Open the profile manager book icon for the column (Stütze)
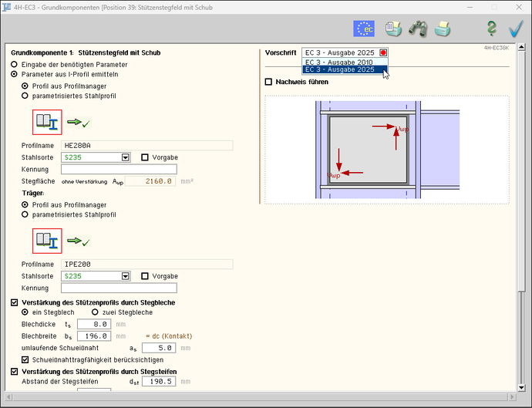532x408 pixels. point(47,122)
